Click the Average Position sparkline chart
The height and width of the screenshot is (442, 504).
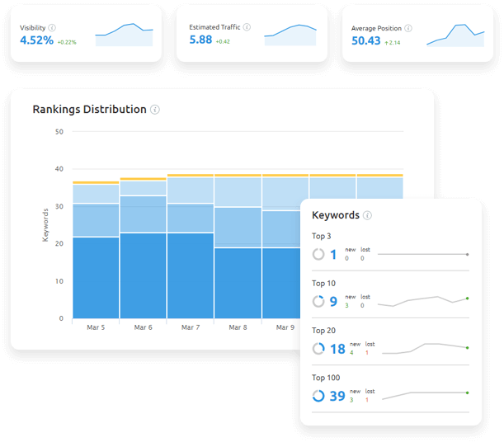point(455,35)
